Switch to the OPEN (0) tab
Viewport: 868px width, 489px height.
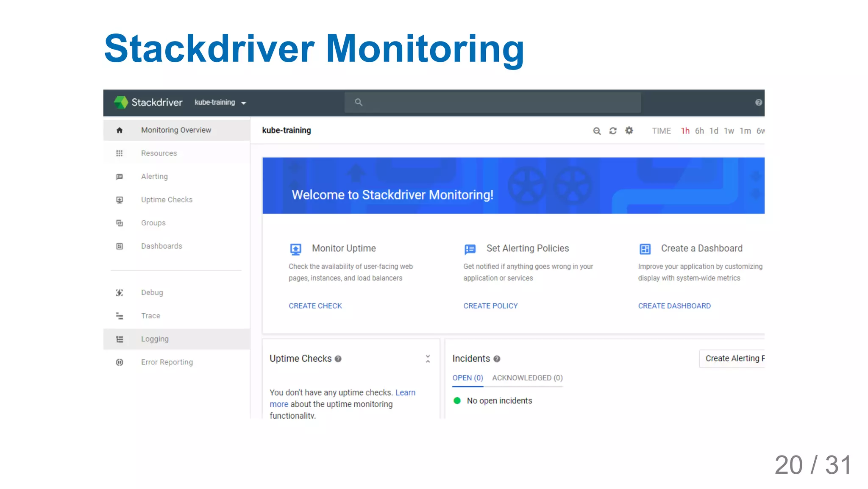click(x=467, y=378)
